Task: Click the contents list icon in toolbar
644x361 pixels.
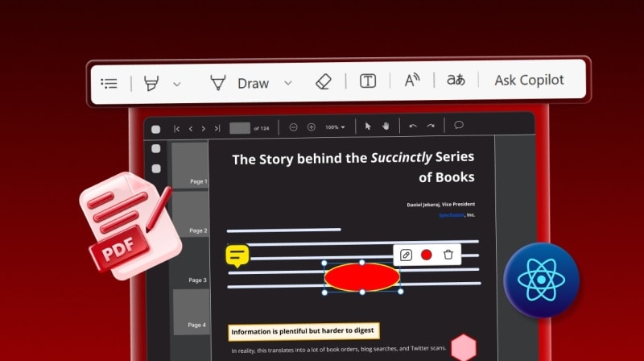Action: click(109, 82)
